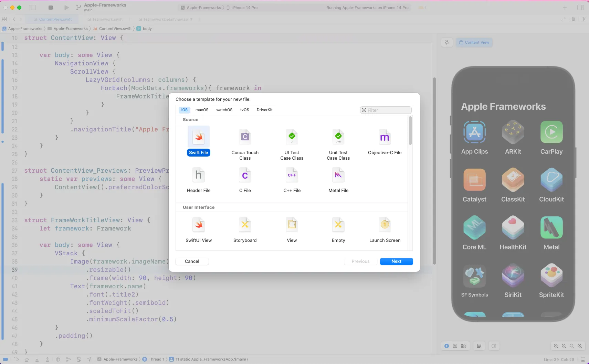
Task: Open canvas device settings
Action: pyautogui.click(x=479, y=346)
